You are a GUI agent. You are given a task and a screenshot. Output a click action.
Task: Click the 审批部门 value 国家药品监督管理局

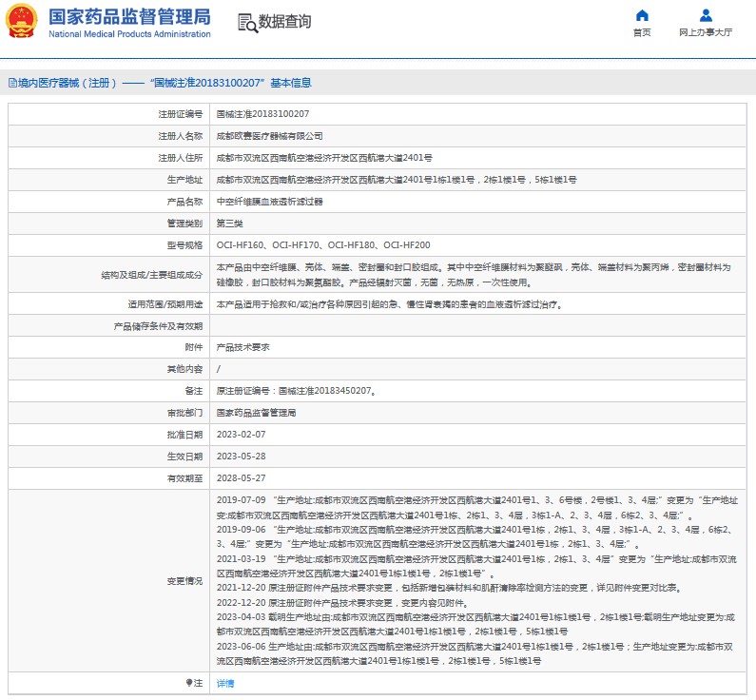point(256,413)
